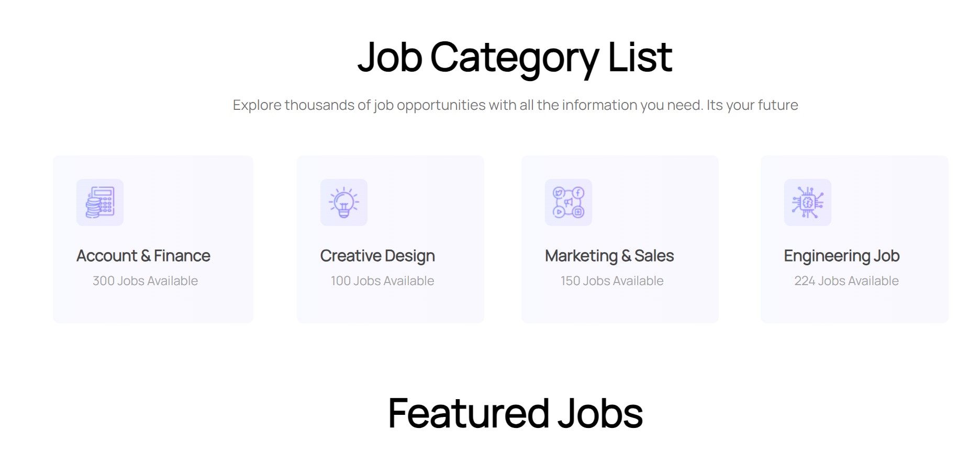This screenshot has height=452, width=980.
Task: Click the Job Category List heading
Action: [x=515, y=58]
